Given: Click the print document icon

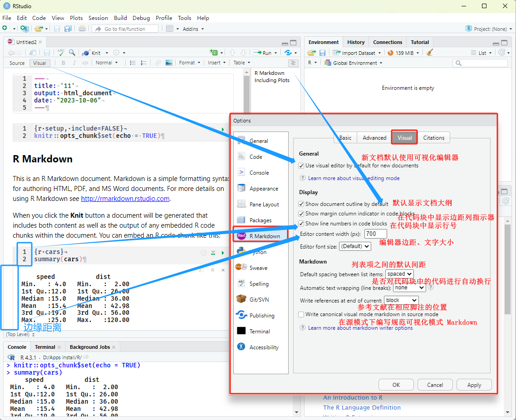Looking at the screenshot, I should tap(82, 29).
